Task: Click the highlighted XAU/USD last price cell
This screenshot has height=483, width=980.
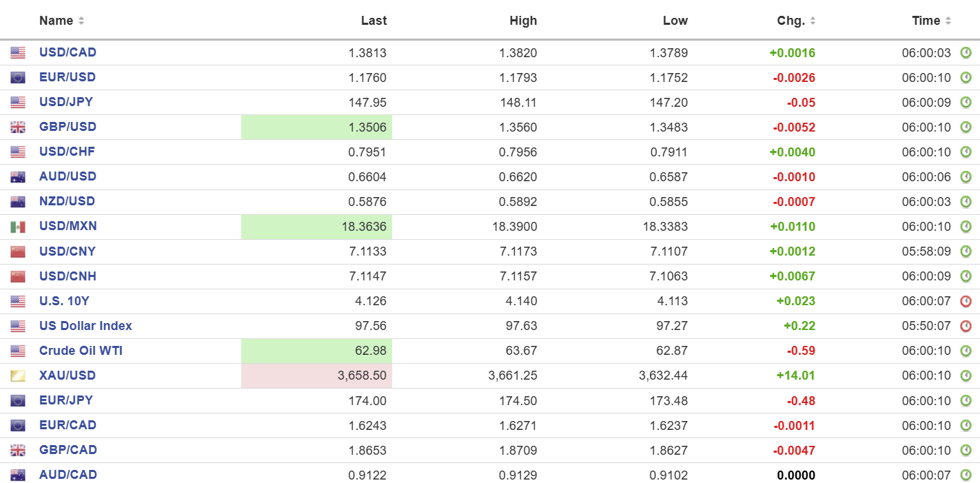Action: [316, 376]
